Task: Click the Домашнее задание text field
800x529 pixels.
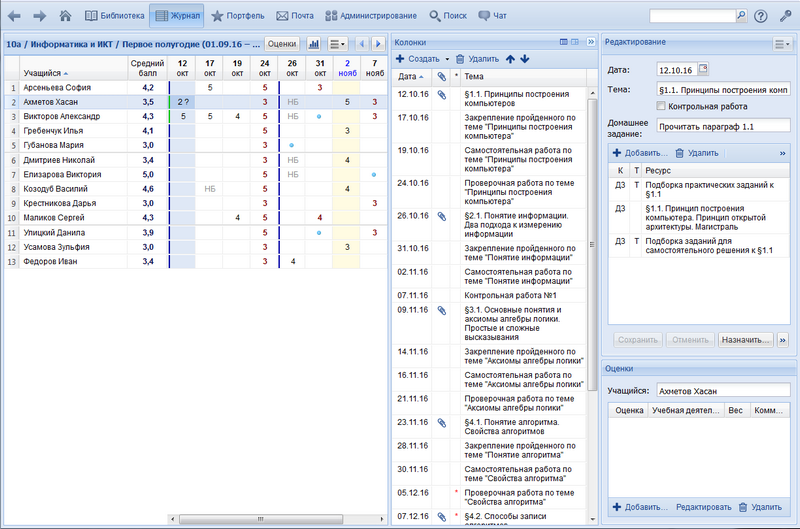Action: [x=722, y=127]
